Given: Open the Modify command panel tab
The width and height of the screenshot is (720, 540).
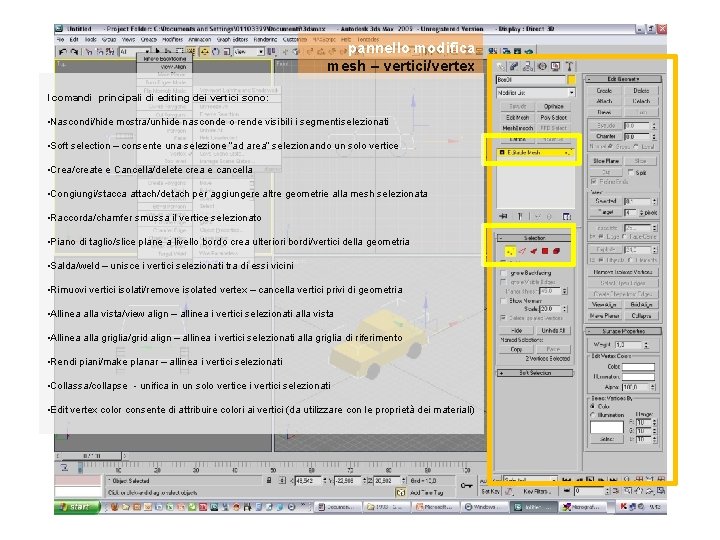Looking at the screenshot, I should coord(514,67).
